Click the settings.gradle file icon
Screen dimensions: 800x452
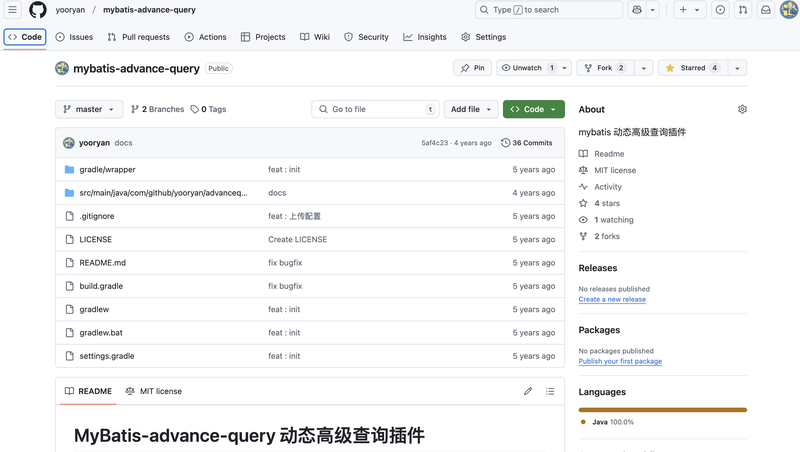click(x=69, y=356)
